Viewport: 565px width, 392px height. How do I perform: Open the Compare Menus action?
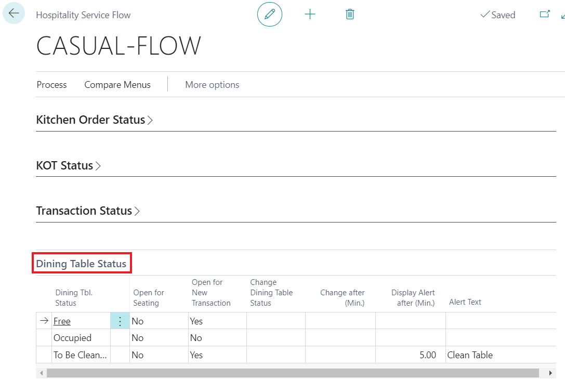(x=117, y=85)
